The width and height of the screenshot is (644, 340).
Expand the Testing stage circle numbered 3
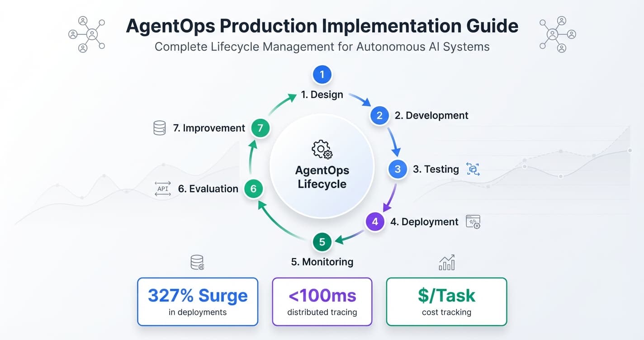(397, 169)
